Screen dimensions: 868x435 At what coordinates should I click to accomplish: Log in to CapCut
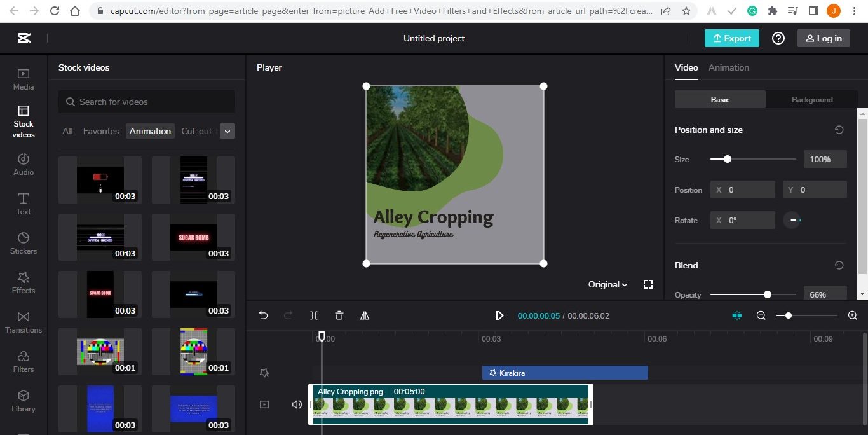coord(824,38)
